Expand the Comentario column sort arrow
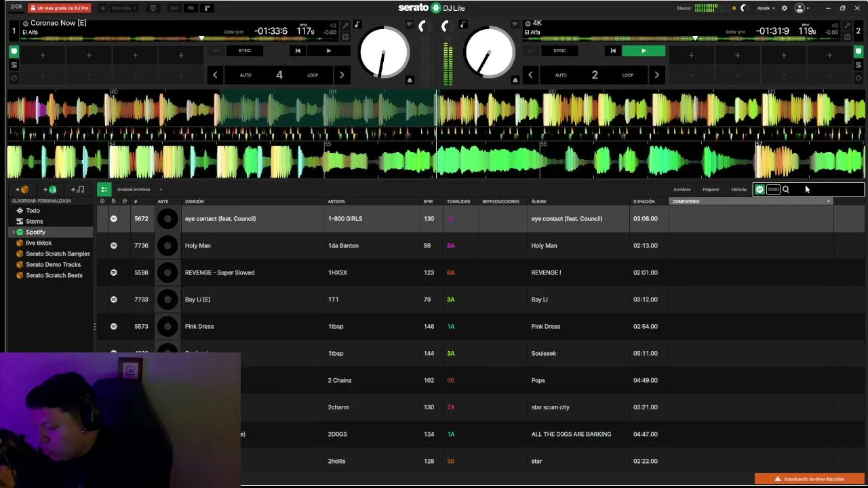This screenshot has height=488, width=868. tap(828, 201)
